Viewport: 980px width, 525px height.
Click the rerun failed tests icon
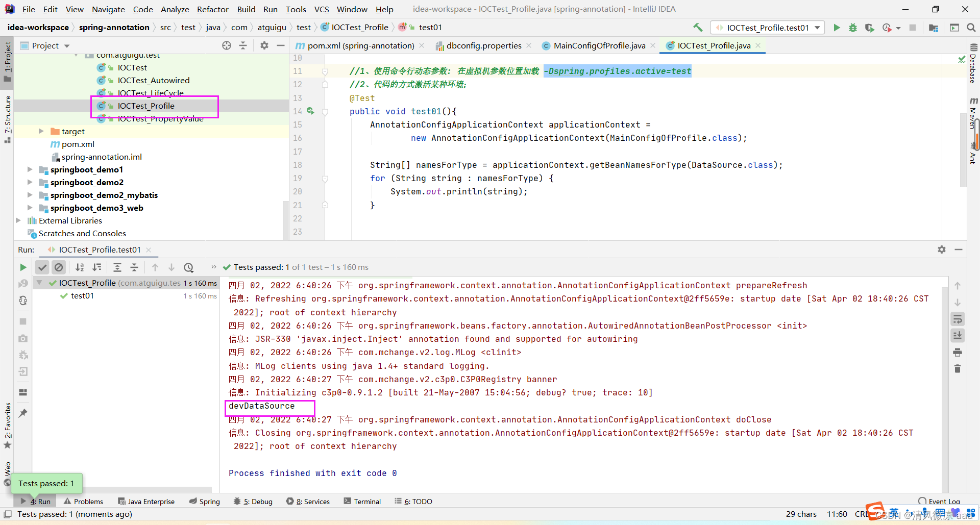pos(23,284)
